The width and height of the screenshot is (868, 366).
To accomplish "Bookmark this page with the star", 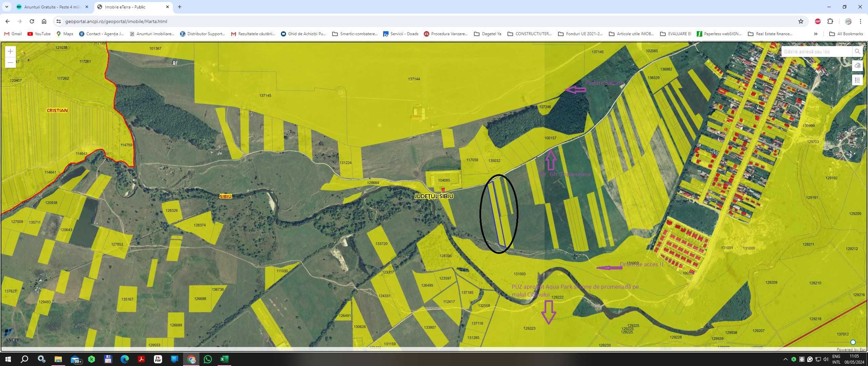I will pyautogui.click(x=801, y=21).
